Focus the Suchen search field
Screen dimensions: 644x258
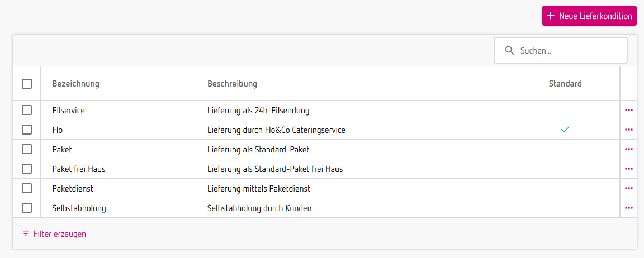567,51
